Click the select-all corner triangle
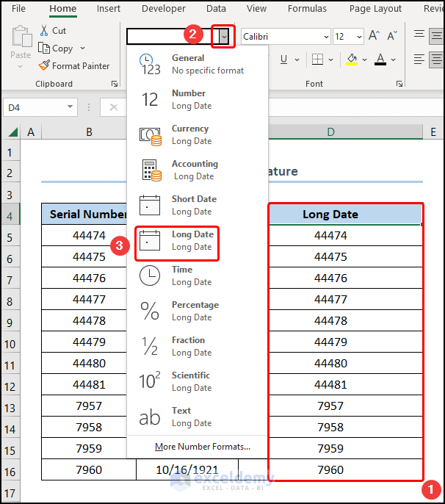The height and width of the screenshot is (504, 445). pyautogui.click(x=12, y=132)
